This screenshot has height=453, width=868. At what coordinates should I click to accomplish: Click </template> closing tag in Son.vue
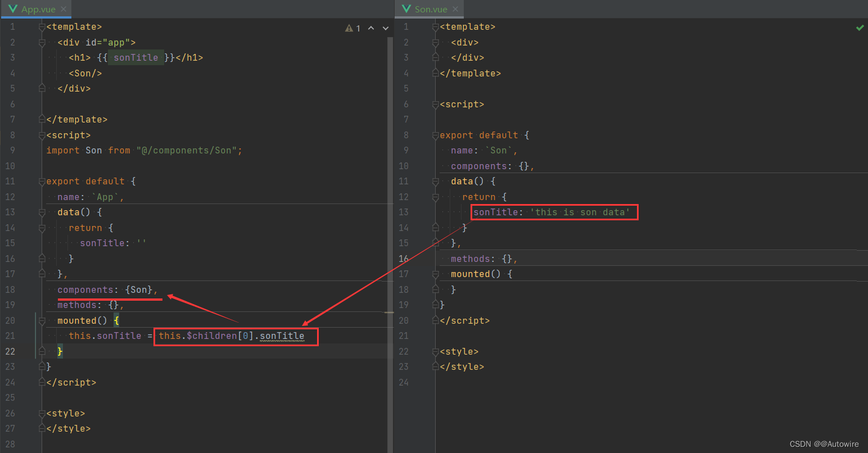pyautogui.click(x=470, y=73)
